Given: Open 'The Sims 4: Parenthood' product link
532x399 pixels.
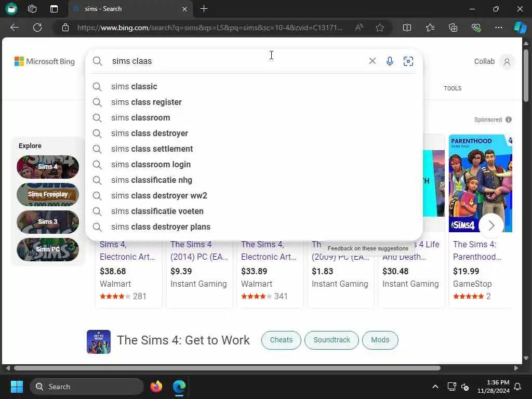Looking at the screenshot, I should pos(477,250).
